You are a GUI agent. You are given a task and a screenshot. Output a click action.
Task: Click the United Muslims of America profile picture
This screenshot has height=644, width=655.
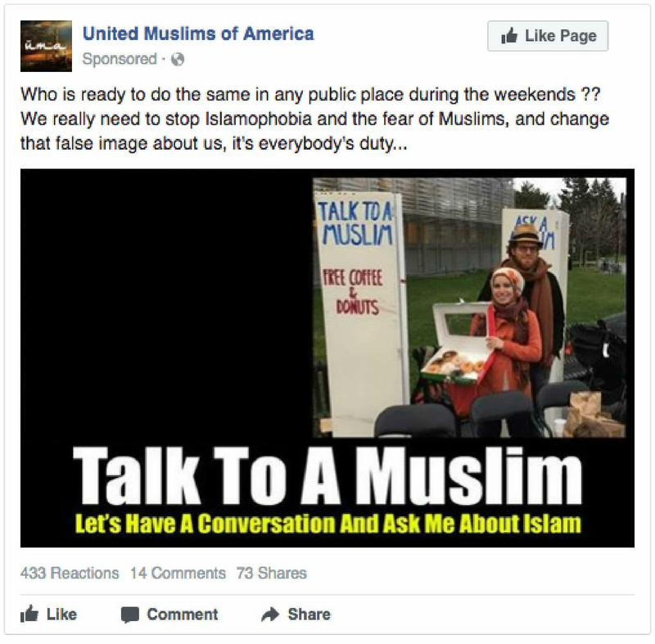coord(46,46)
